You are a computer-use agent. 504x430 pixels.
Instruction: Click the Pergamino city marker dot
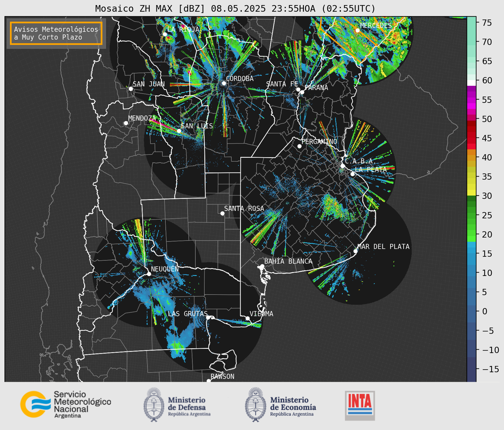click(x=299, y=146)
